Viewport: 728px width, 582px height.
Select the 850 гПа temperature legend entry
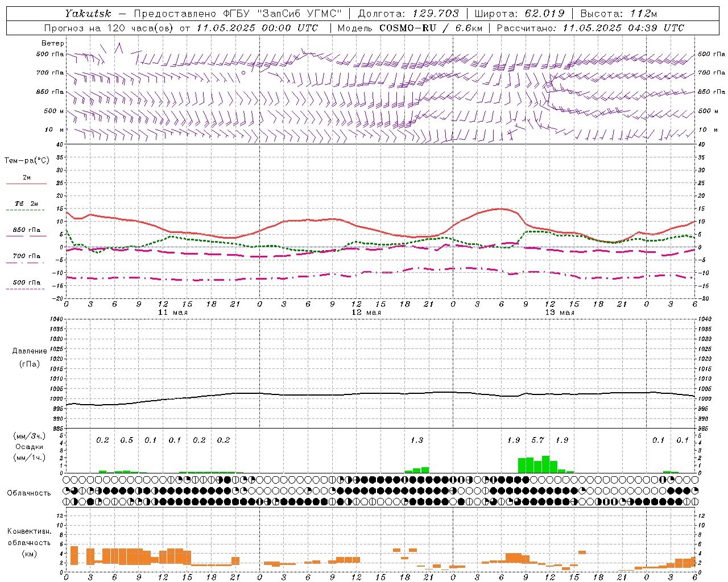tap(27, 230)
